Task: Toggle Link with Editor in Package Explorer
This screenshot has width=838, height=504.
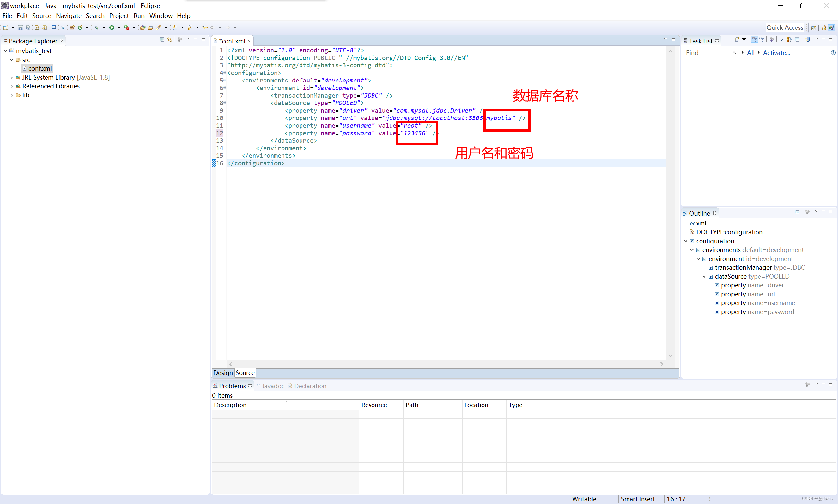Action: tap(170, 39)
